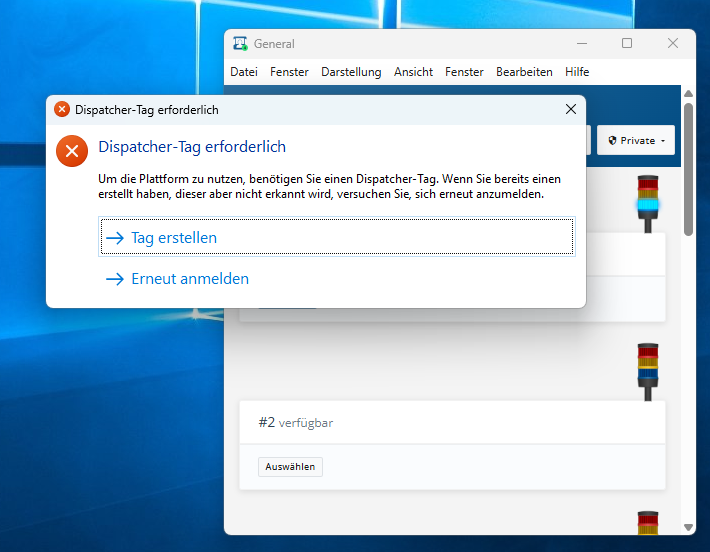710x552 pixels.
Task: Open the Darstellung menu
Action: point(351,72)
